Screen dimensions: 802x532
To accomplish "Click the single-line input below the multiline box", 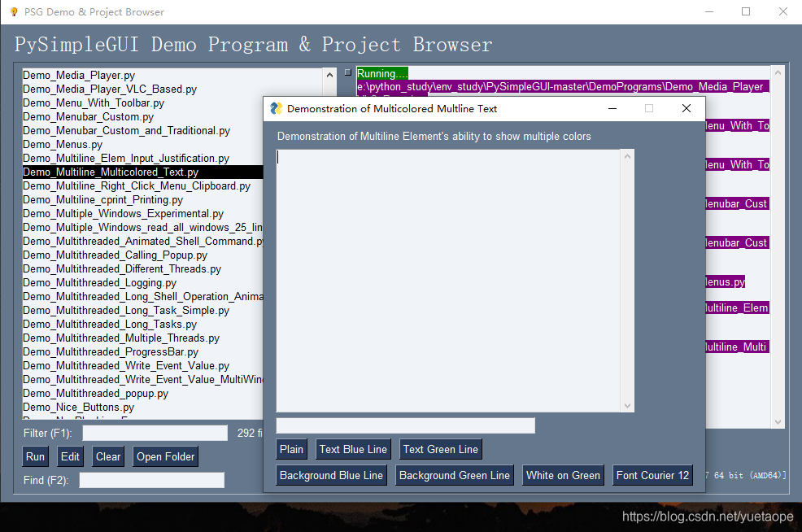I will point(406,425).
